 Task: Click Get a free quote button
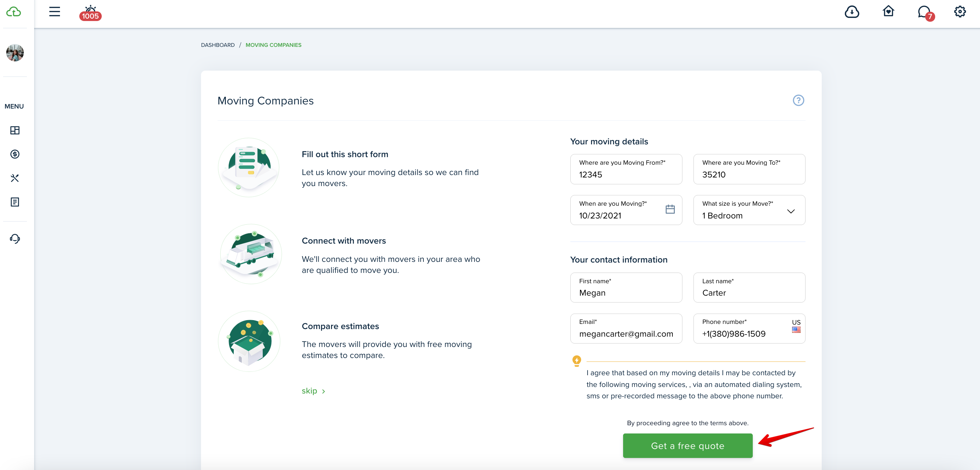coord(688,446)
